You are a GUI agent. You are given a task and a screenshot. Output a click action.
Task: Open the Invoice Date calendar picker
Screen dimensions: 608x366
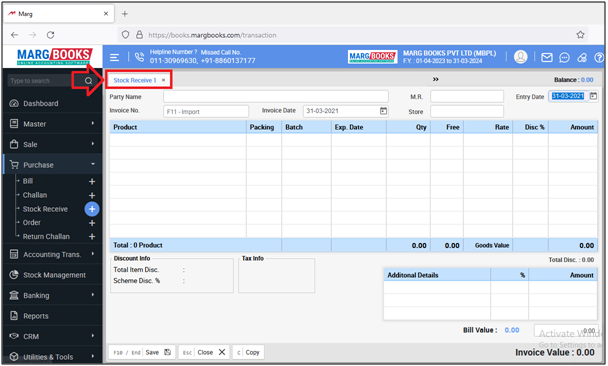[383, 111]
